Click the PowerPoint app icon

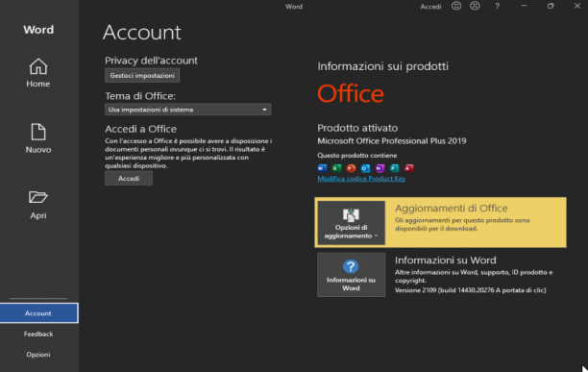point(351,168)
